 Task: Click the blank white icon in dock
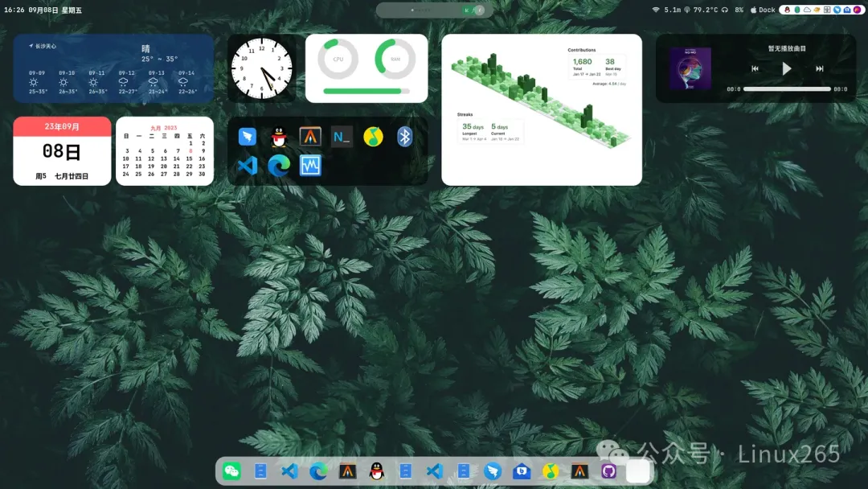click(637, 471)
